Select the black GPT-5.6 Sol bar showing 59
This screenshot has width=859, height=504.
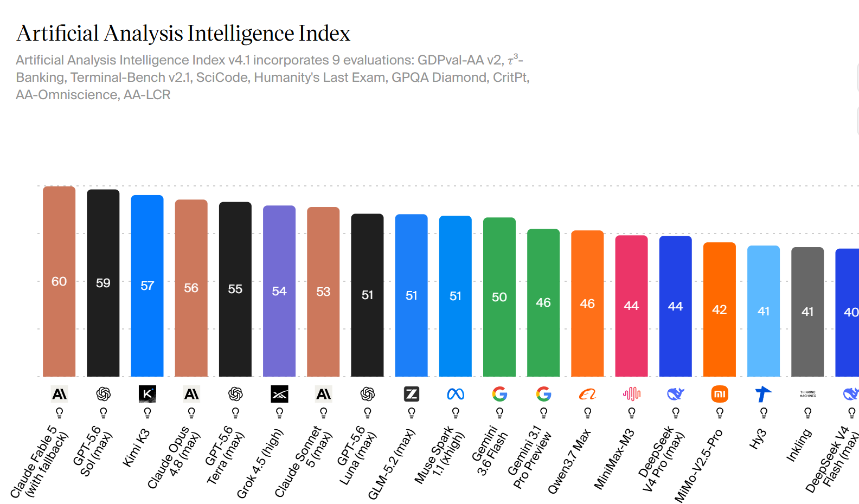pos(103,283)
